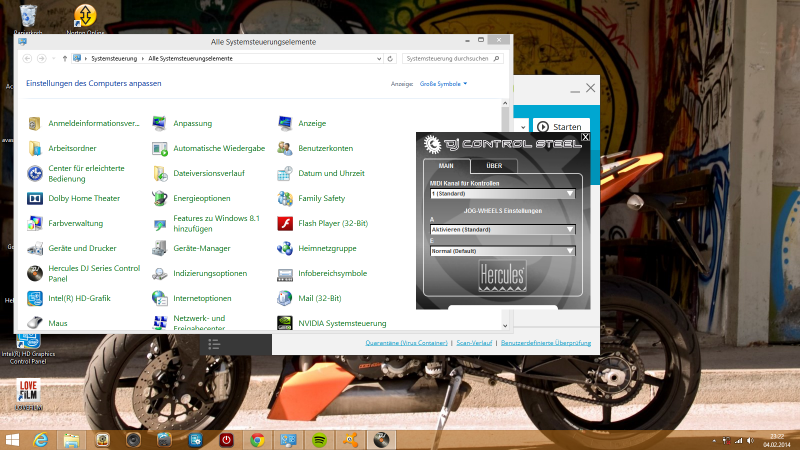
Task: Open Anmeldeinformationsverwaltung icon
Action: pos(35,123)
